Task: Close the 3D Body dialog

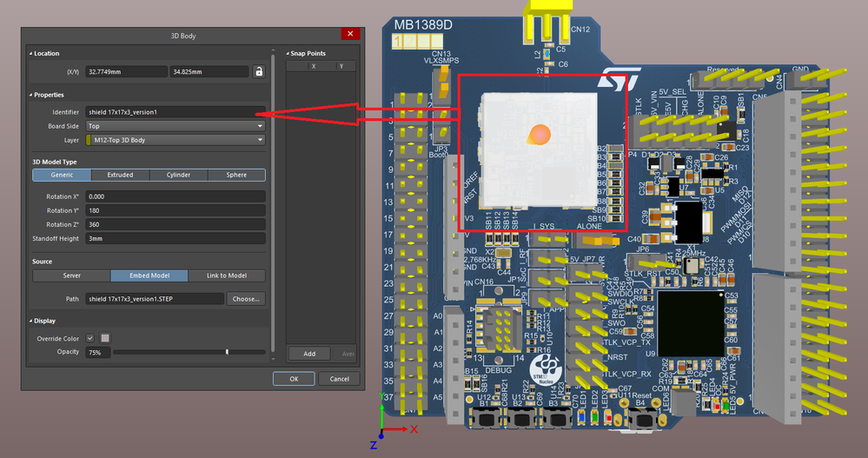Action: pyautogui.click(x=350, y=34)
